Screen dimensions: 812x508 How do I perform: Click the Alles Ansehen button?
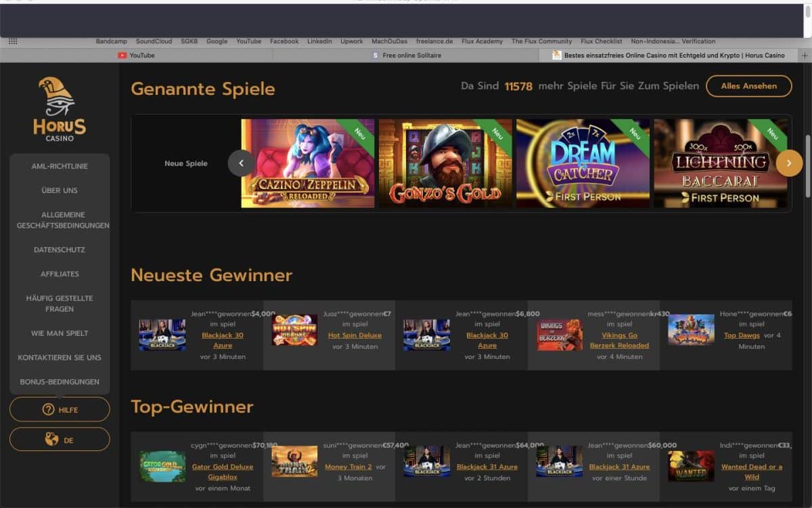[749, 86]
